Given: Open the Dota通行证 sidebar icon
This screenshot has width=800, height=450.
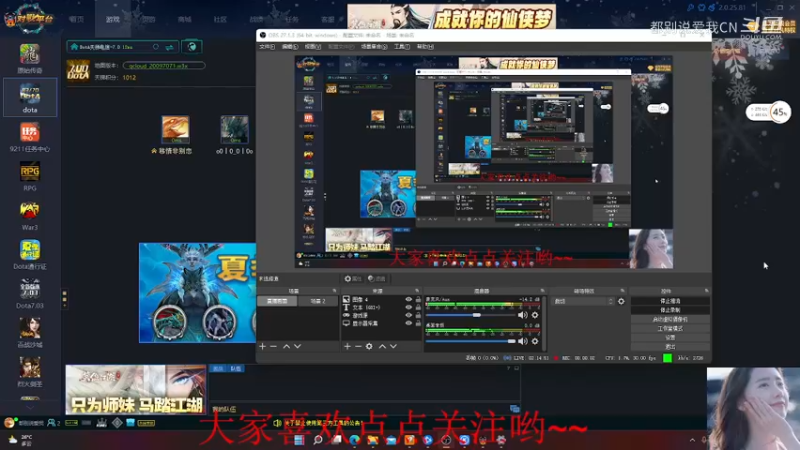Looking at the screenshot, I should (30, 251).
